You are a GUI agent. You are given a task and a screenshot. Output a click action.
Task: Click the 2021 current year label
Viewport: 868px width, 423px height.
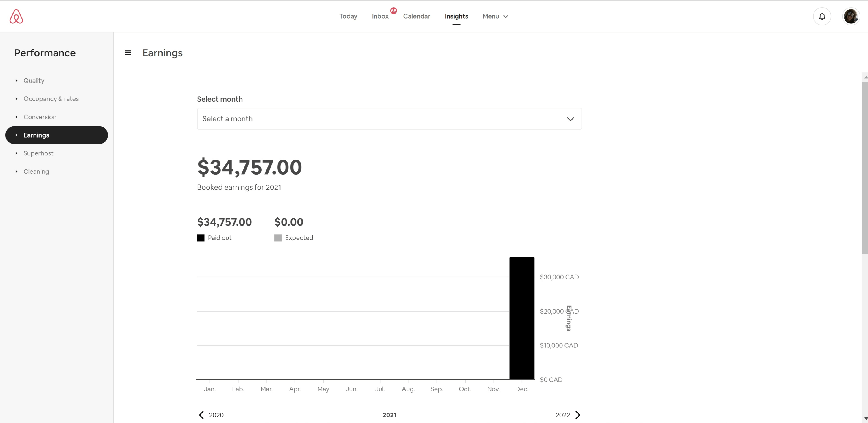tap(389, 415)
